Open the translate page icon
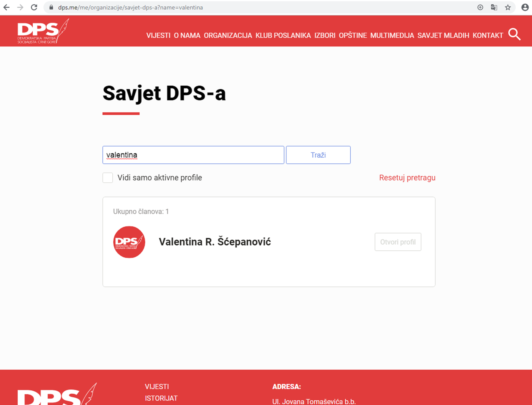532x405 pixels. (494, 8)
